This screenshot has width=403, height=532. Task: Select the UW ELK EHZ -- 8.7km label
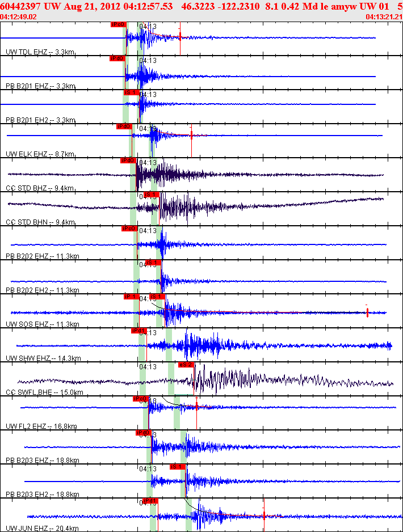tap(40, 154)
